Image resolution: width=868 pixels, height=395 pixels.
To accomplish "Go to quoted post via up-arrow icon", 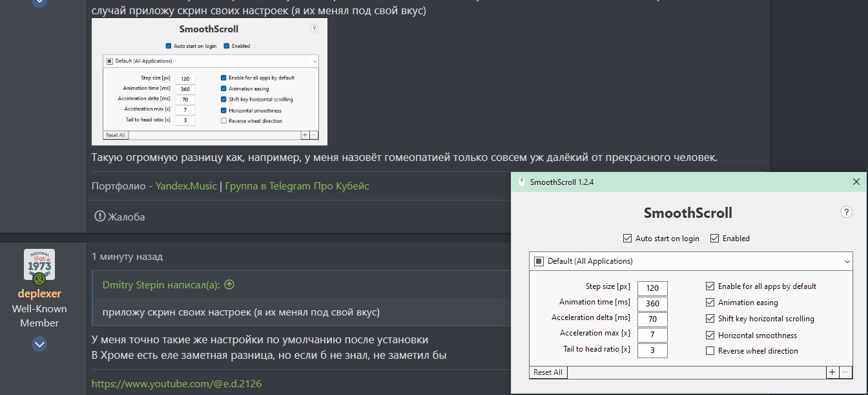I will tap(229, 284).
